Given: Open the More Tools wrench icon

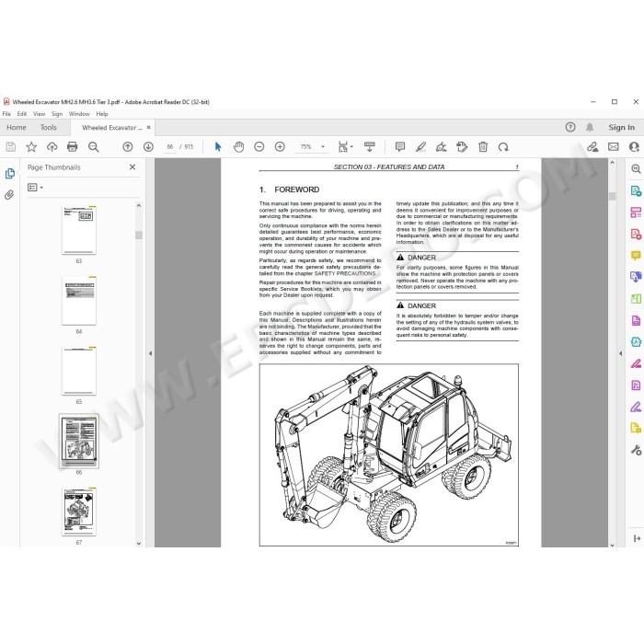Looking at the screenshot, I should click(x=636, y=450).
